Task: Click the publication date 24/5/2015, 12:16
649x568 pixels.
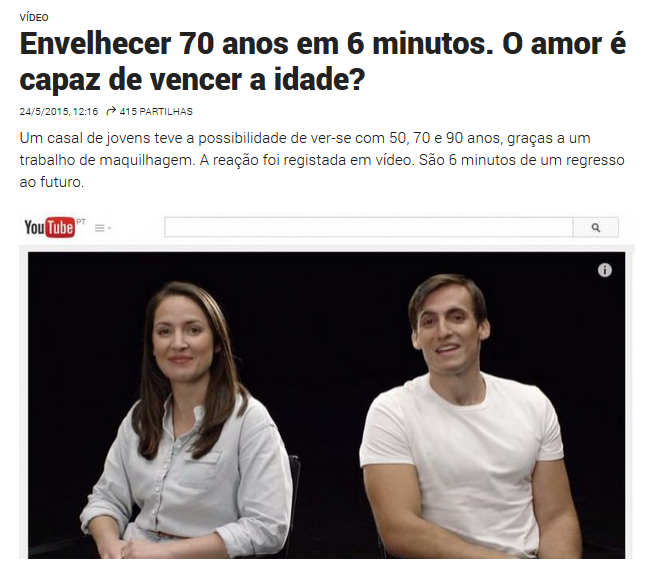Action: tap(59, 112)
